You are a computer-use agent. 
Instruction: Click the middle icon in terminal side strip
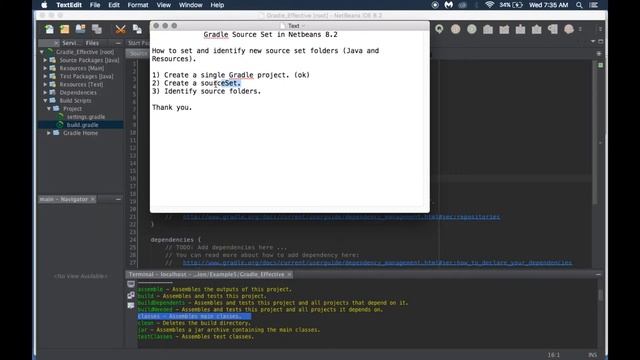131,295
